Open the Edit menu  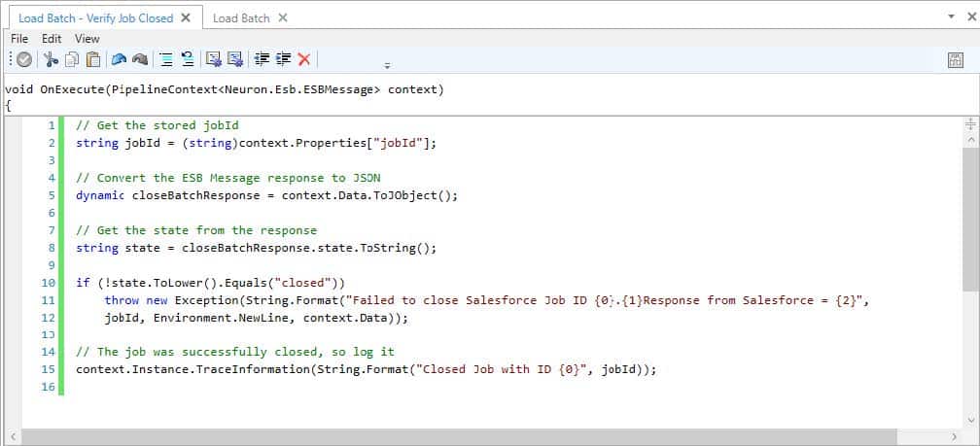52,39
